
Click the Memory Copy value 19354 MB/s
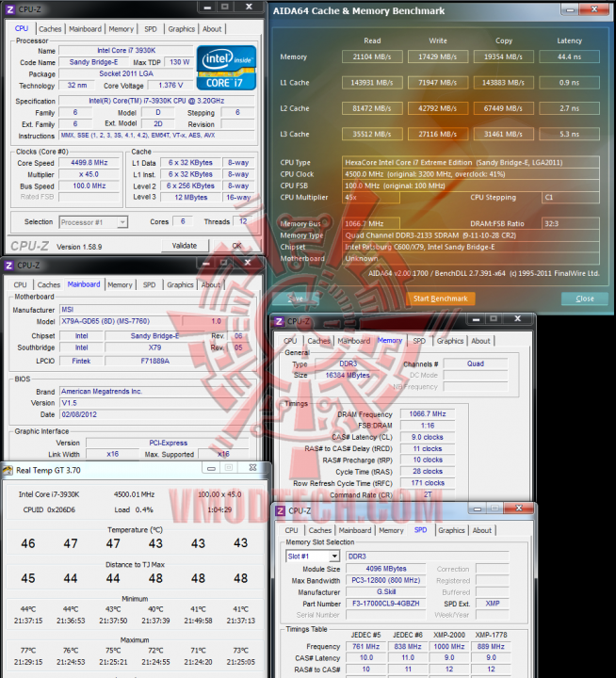tap(504, 56)
